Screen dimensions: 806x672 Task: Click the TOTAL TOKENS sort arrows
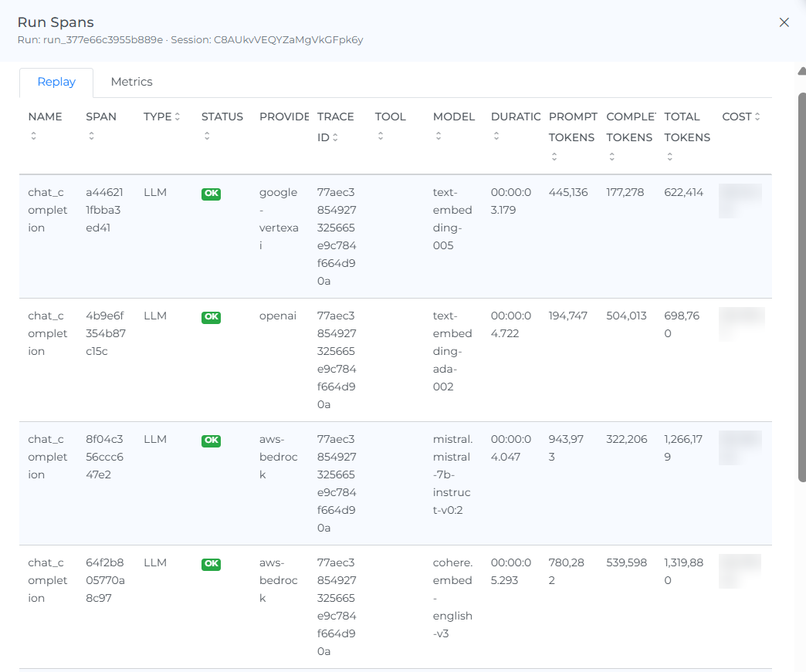(670, 157)
